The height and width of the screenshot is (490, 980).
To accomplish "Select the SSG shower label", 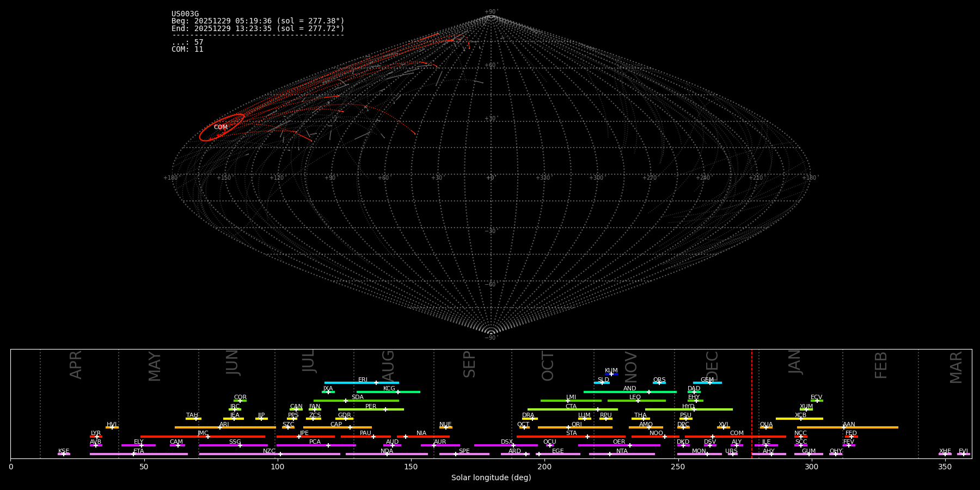I will [235, 442].
